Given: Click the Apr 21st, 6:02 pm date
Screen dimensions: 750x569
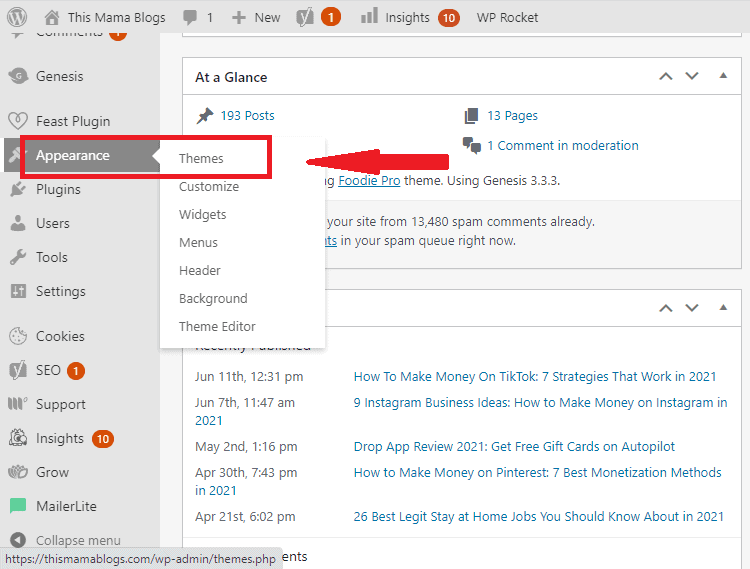Looking at the screenshot, I should point(245,516).
